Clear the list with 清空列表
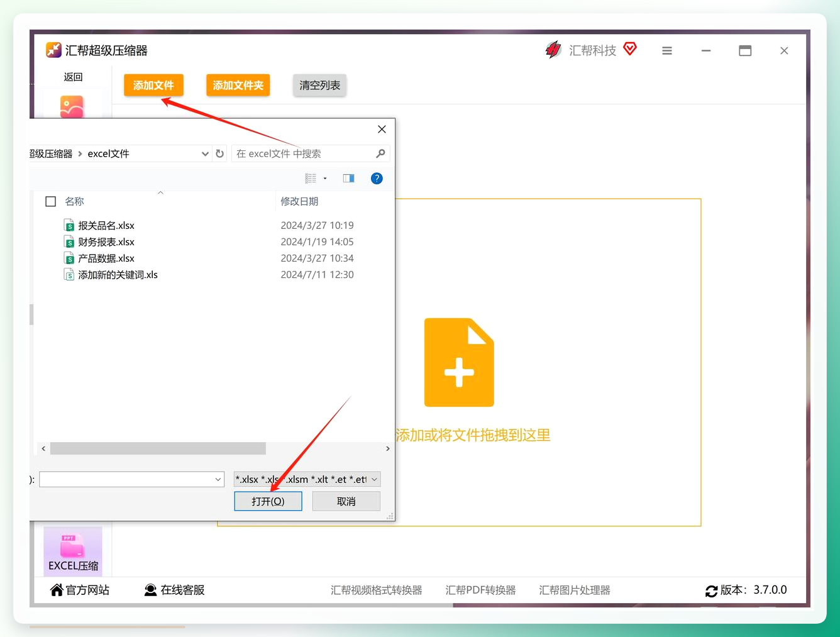This screenshot has width=840, height=637. coord(319,86)
